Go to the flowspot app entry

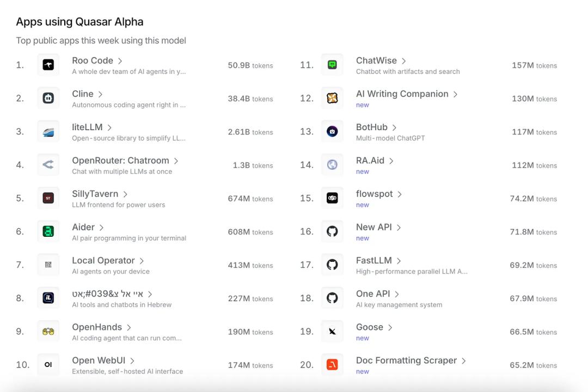point(375,194)
